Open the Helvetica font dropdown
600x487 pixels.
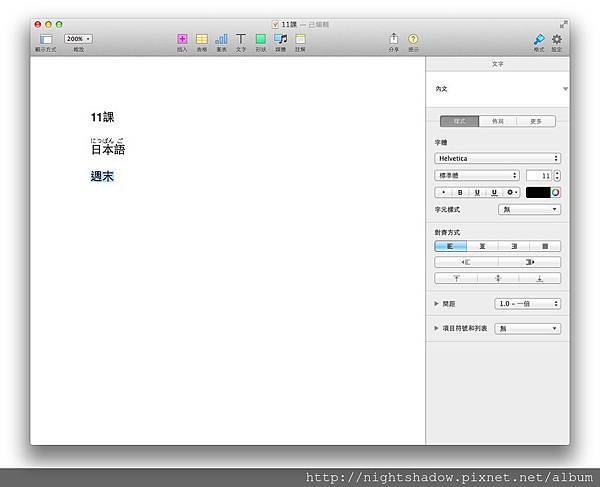(497, 158)
